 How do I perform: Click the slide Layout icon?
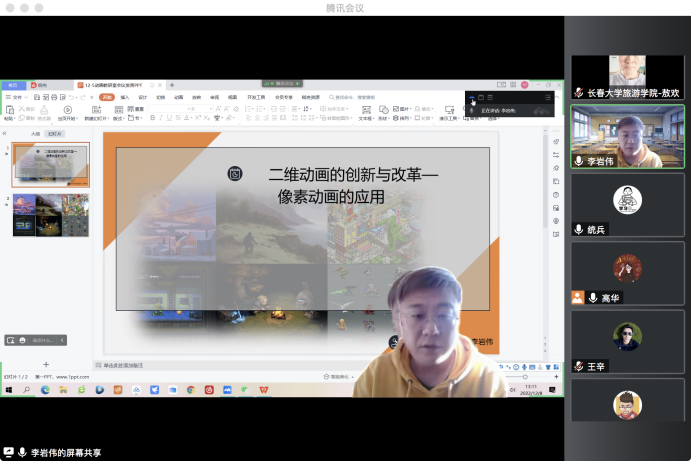(x=119, y=109)
